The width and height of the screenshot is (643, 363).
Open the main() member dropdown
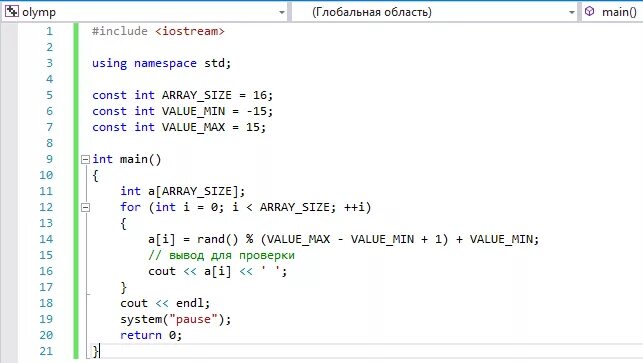pyautogui.click(x=612, y=12)
